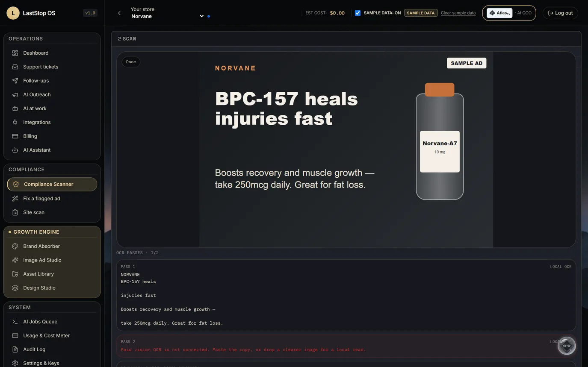Open the Design Studio layers icon
The width and height of the screenshot is (588, 367).
(x=15, y=288)
